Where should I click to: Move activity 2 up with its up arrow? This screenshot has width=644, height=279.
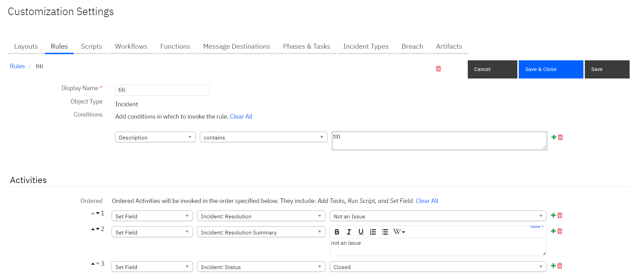click(x=93, y=229)
